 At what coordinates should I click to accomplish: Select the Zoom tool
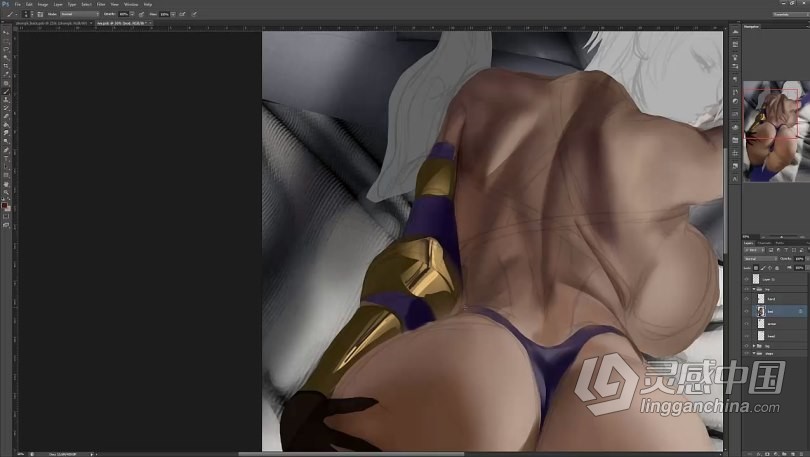click(x=6, y=192)
